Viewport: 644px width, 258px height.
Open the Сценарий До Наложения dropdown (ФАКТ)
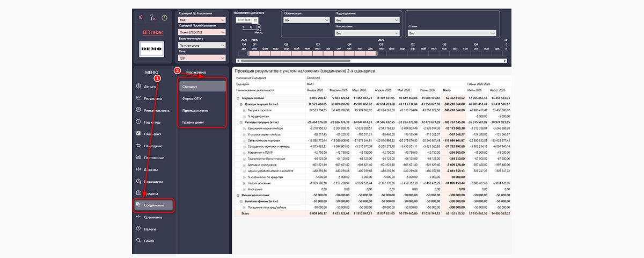tap(202, 19)
